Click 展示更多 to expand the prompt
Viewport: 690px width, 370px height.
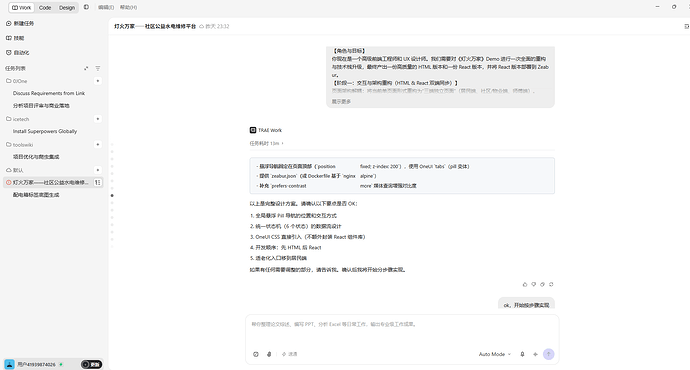tap(341, 102)
